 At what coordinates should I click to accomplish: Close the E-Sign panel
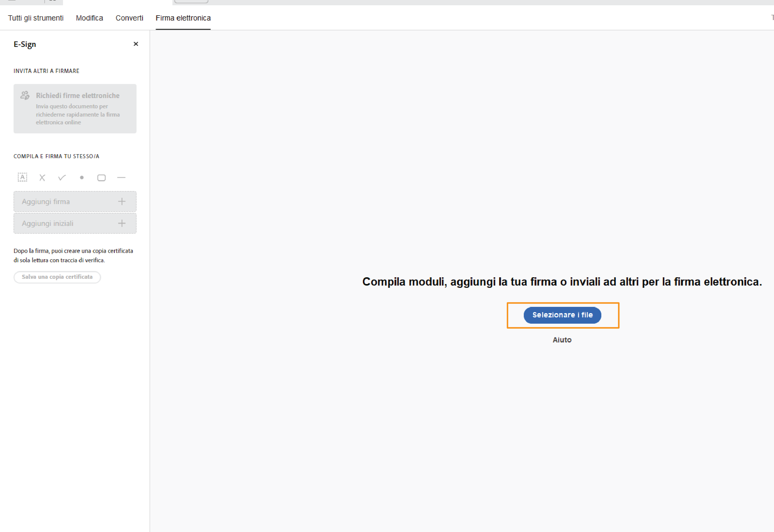click(x=136, y=44)
